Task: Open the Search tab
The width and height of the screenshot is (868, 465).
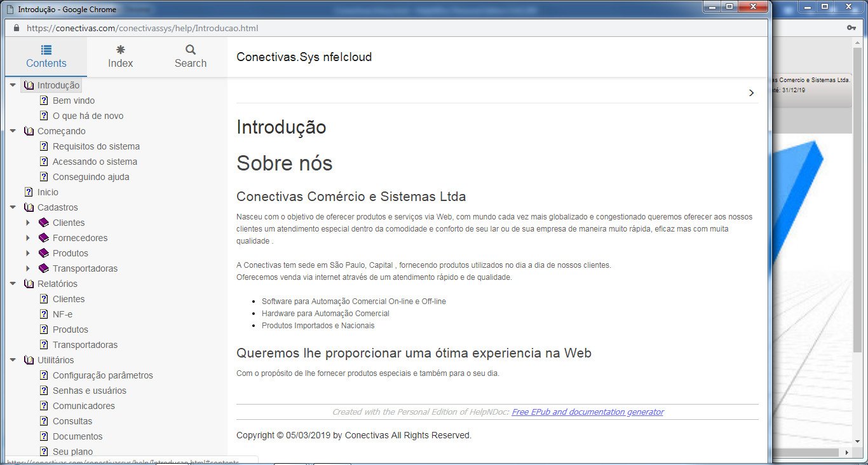Action: pyautogui.click(x=191, y=57)
